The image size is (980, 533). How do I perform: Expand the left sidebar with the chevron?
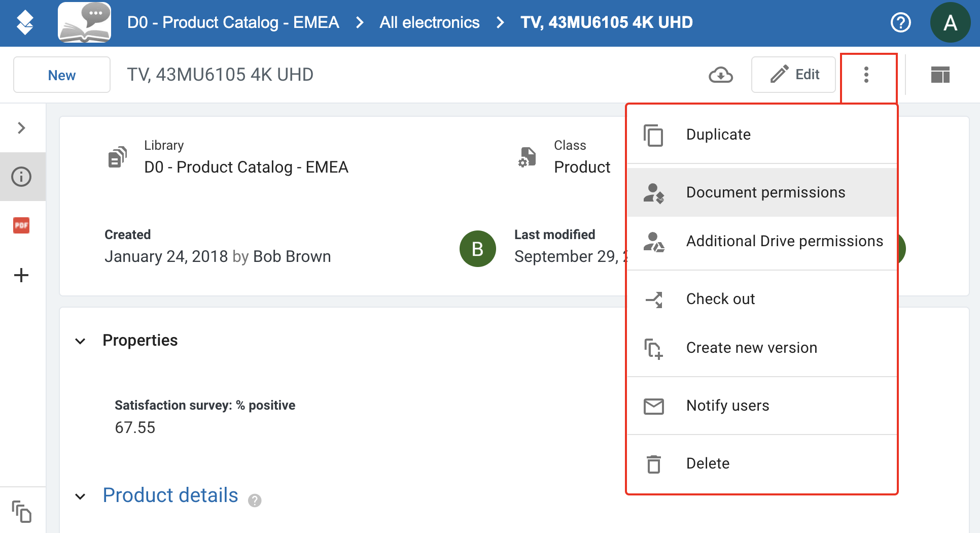tap(21, 128)
